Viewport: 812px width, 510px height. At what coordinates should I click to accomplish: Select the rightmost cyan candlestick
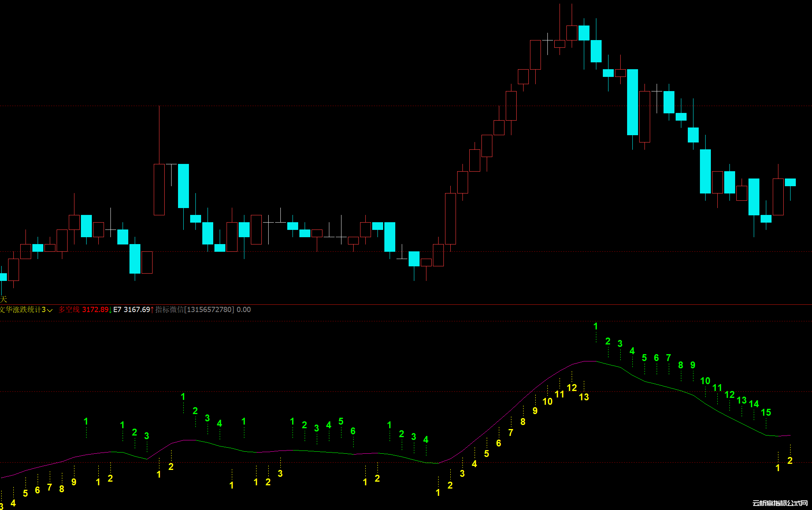pyautogui.click(x=790, y=183)
